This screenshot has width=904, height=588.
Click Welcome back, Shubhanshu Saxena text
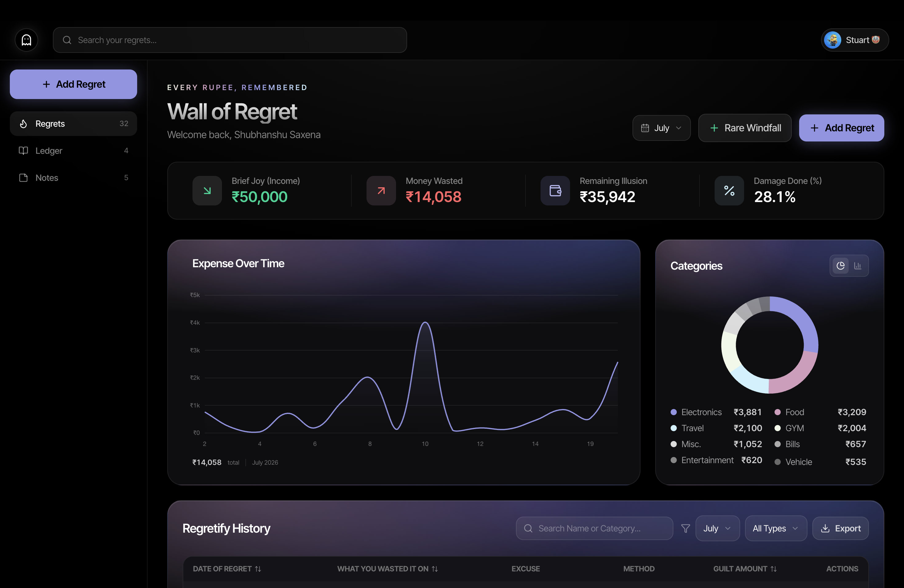(244, 135)
